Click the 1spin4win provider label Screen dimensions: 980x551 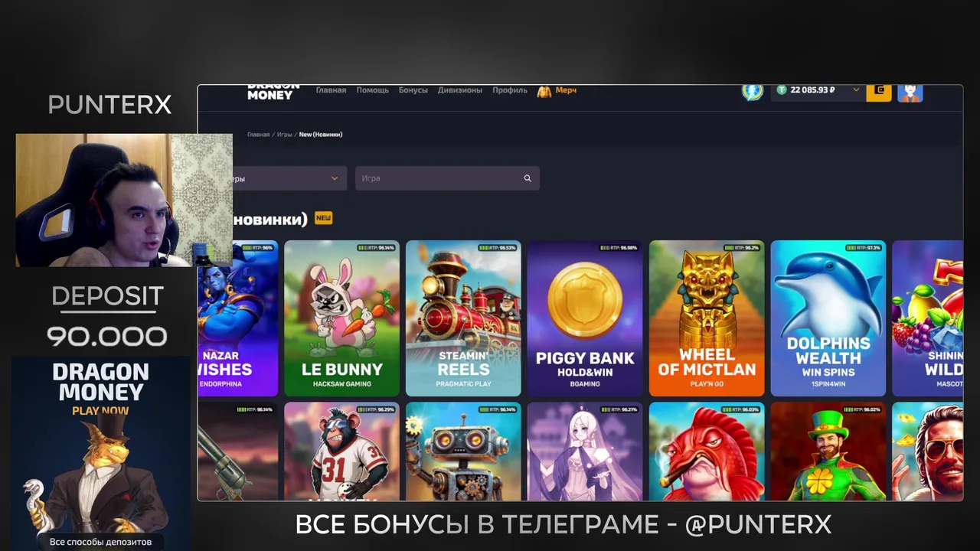[x=828, y=384]
